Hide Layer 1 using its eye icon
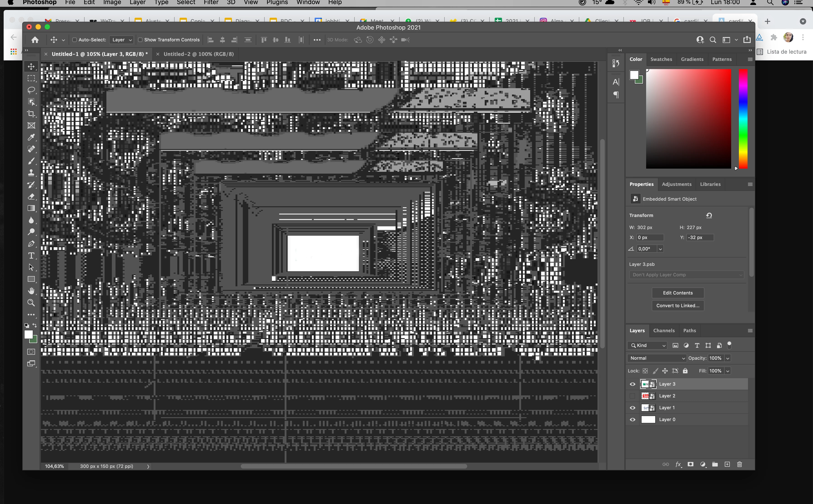813x504 pixels. click(632, 408)
